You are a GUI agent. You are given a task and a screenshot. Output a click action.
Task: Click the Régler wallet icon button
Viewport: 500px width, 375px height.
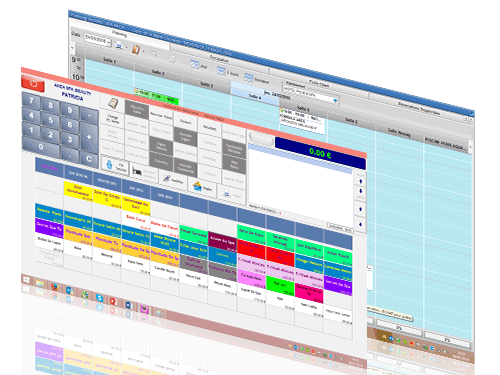click(x=202, y=187)
